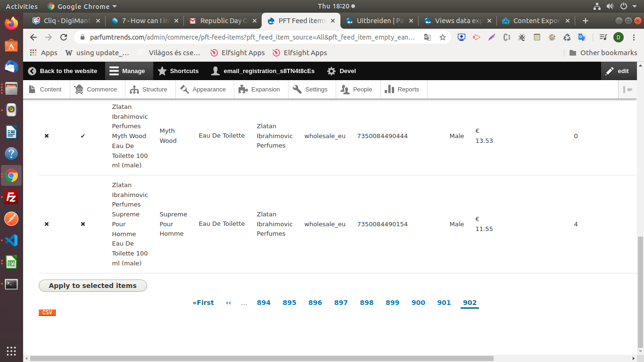The width and height of the screenshot is (644, 362).
Task: Click the horizontal scrollbar at the bottom
Action: click(x=262, y=358)
